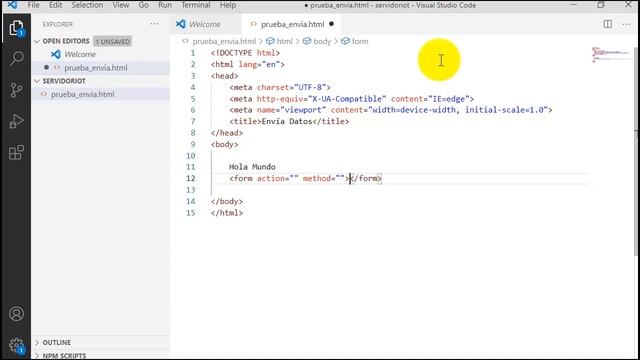Switch to the Welcome tab
Screen dimensions: 640x360
(x=206, y=24)
